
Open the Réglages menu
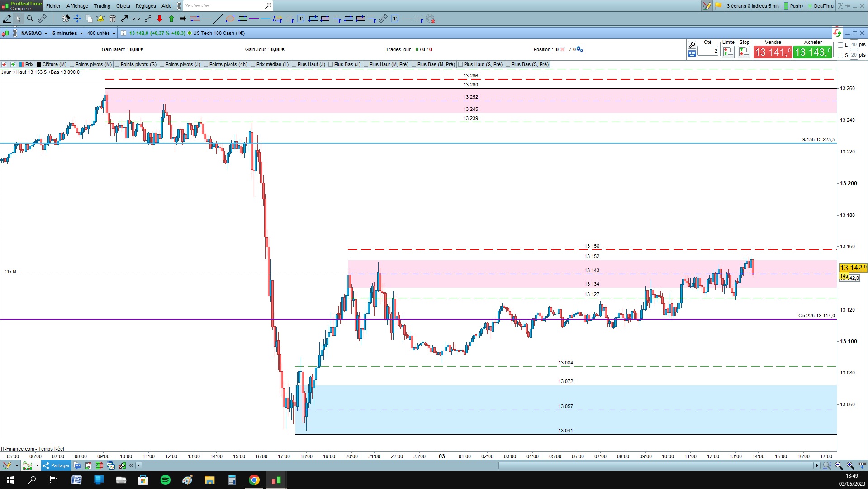[146, 6]
